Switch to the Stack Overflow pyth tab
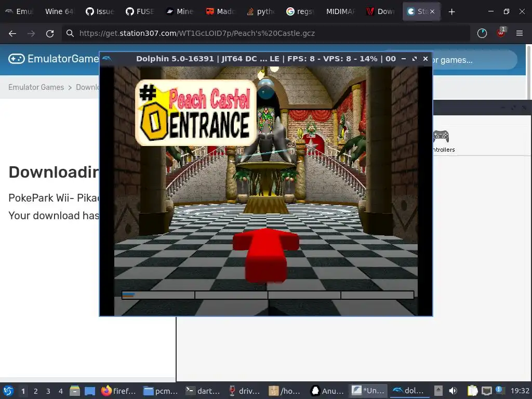 (x=260, y=11)
